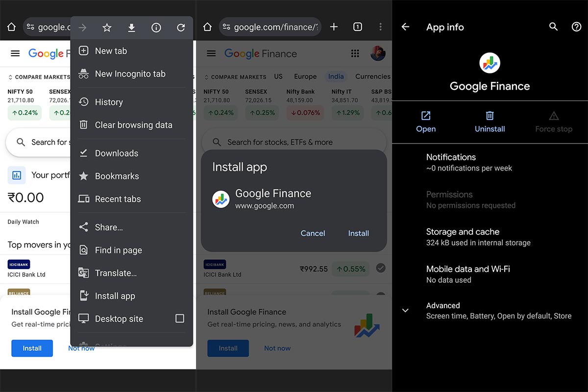Image resolution: width=588 pixels, height=392 pixels.
Task: Switch to US markets tab
Action: click(278, 76)
